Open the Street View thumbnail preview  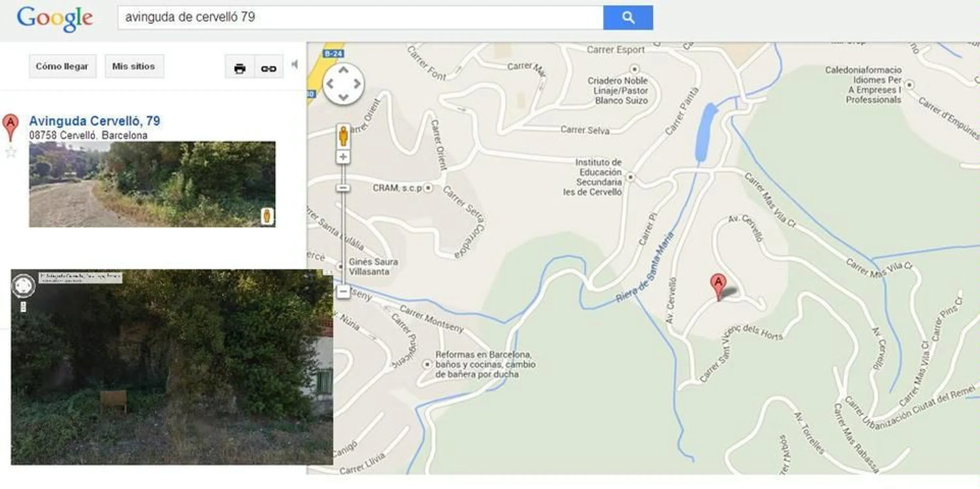[152, 185]
